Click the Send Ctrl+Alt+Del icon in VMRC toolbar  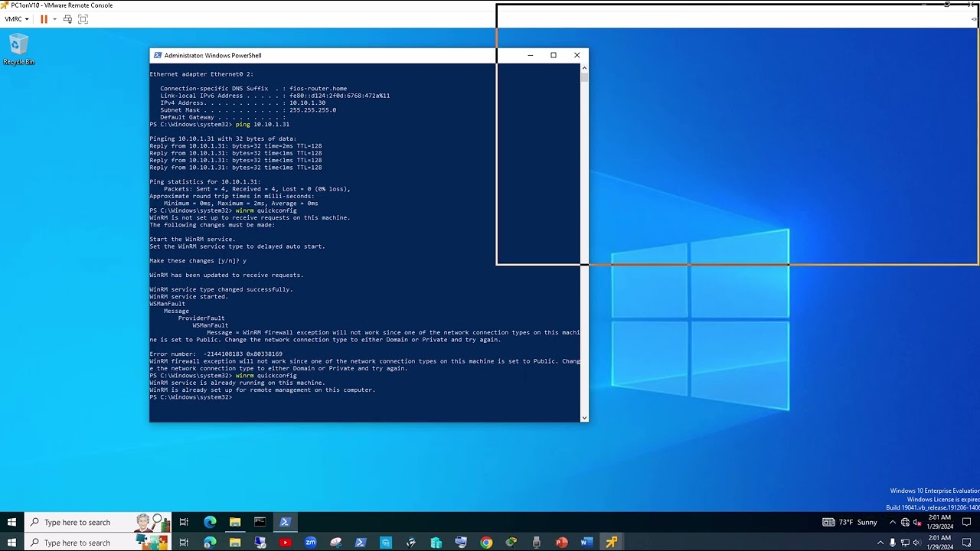point(68,19)
